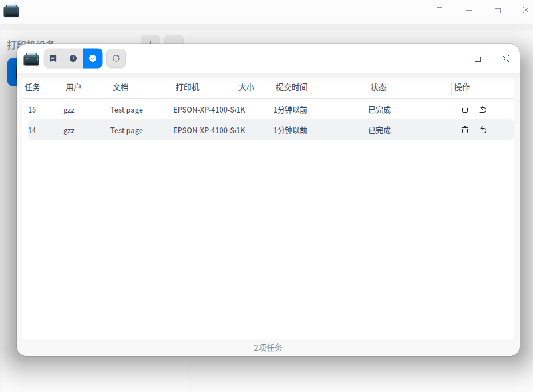
Task: Sort jobs by the 任务 column
Action: [x=32, y=87]
